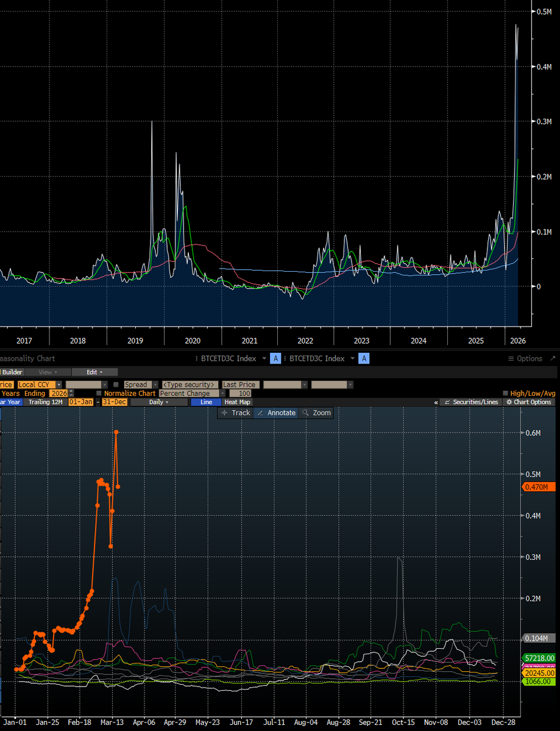Activate the Track crosshair tool
560x731 pixels.
pyautogui.click(x=235, y=413)
